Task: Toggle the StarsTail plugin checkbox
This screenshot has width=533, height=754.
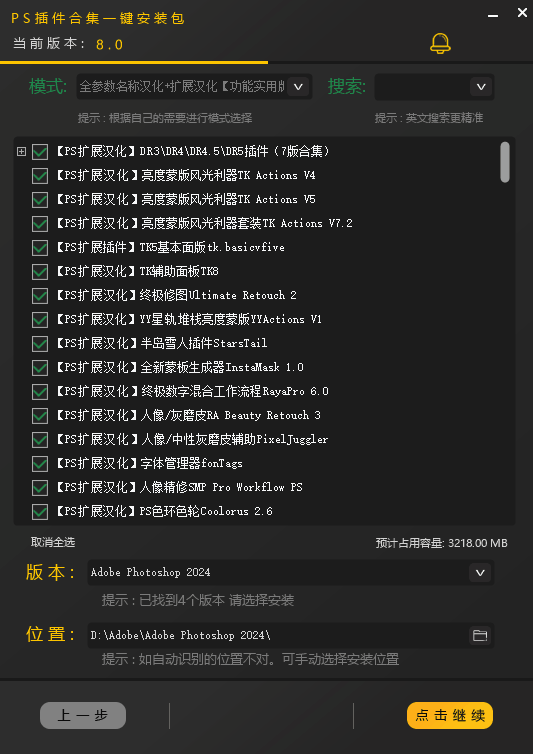Action: (x=40, y=344)
